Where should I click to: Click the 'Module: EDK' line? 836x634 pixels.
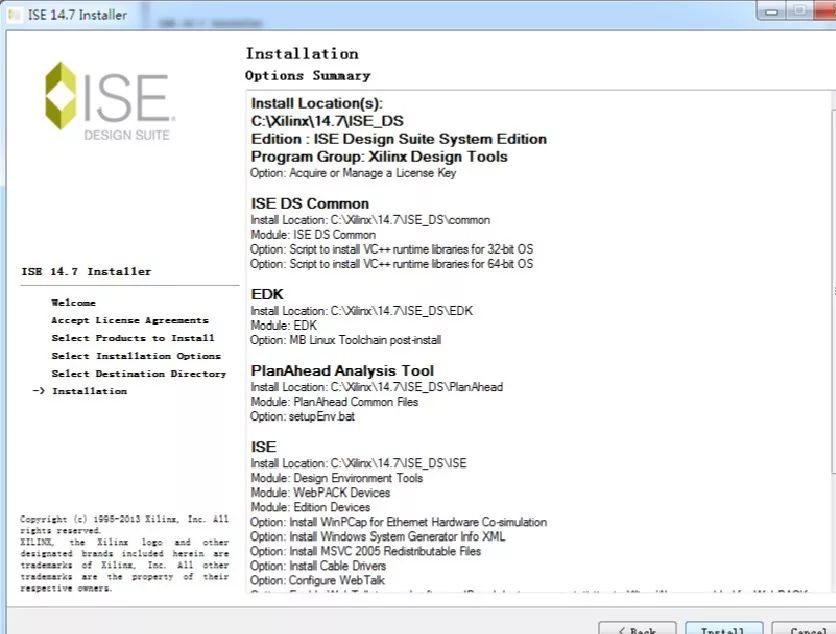[x=284, y=325]
